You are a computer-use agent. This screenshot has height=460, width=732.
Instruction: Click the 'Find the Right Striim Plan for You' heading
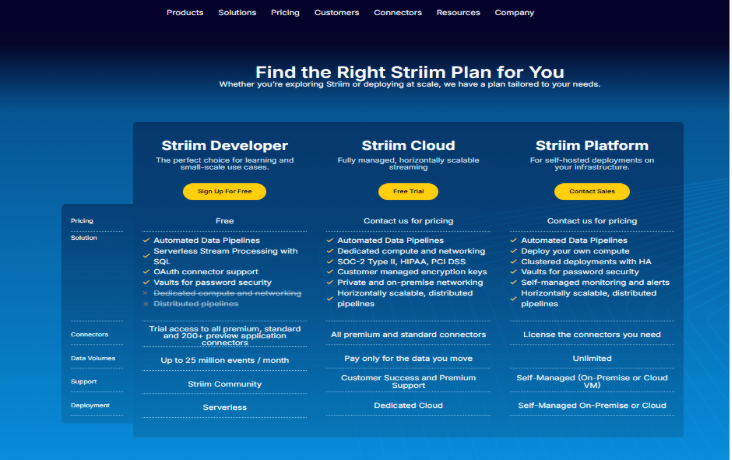coord(409,72)
